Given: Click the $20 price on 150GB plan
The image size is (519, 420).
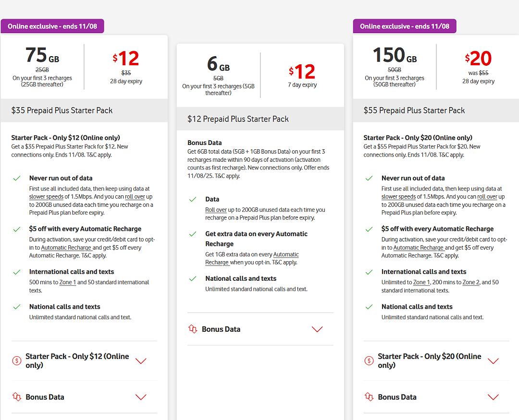Looking at the screenshot, I should point(478,59).
